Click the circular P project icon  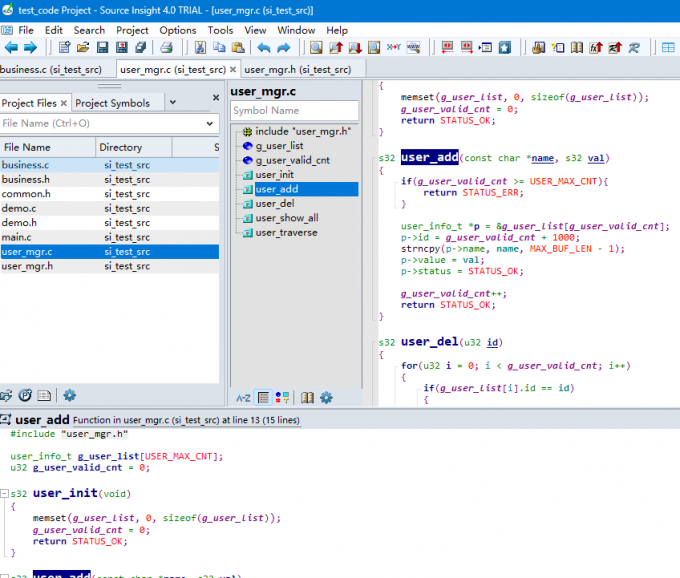pyautogui.click(x=25, y=395)
